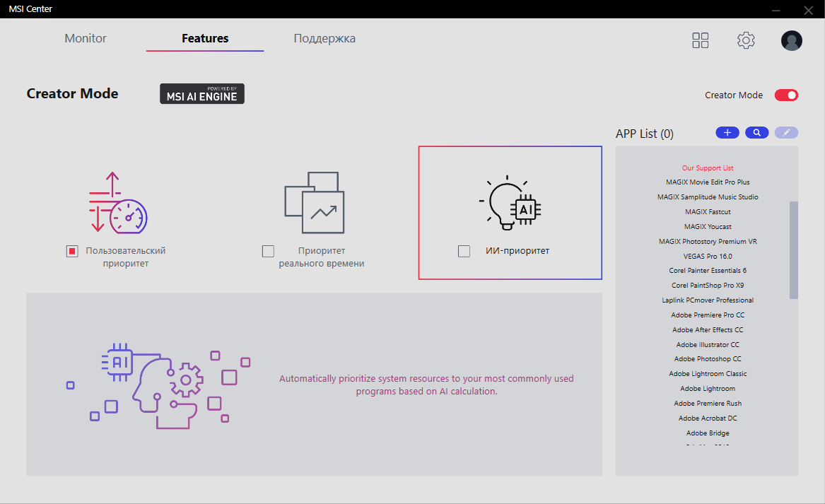Open settings via the gear icon
Viewport: 825px width, 504px height.
(746, 40)
